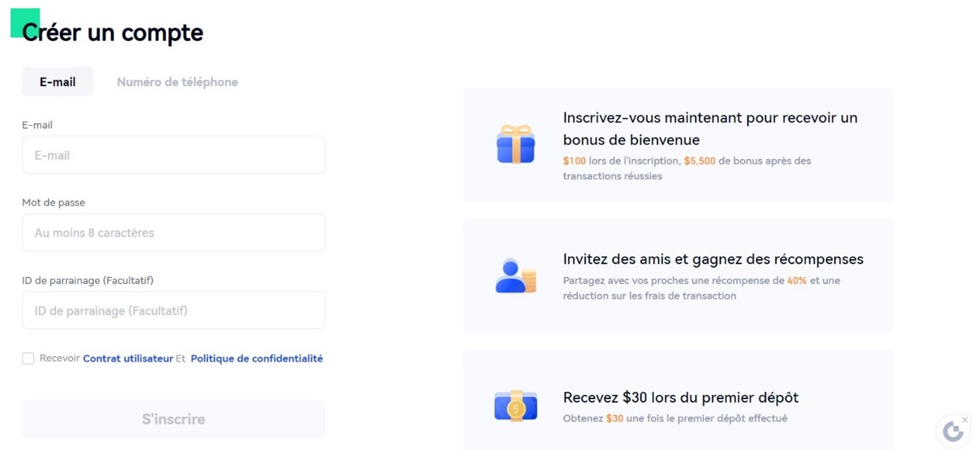
Task: Tick the user agreement checkbox
Action: pos(28,358)
